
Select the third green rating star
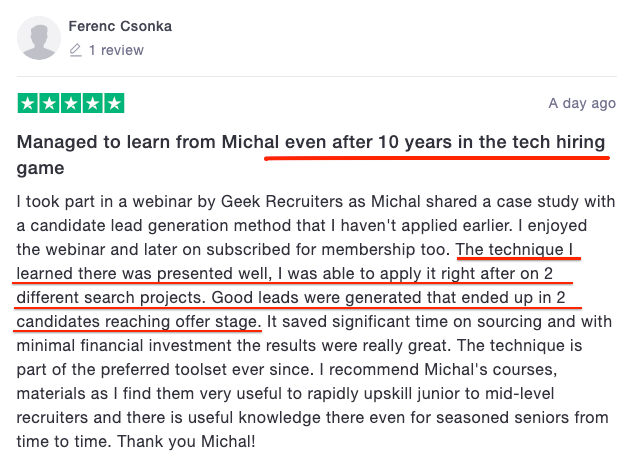(x=71, y=103)
